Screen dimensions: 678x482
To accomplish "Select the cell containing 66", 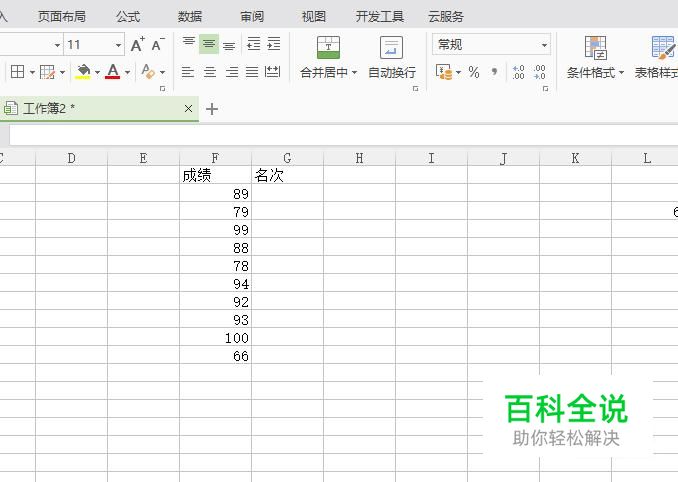I will coord(215,355).
